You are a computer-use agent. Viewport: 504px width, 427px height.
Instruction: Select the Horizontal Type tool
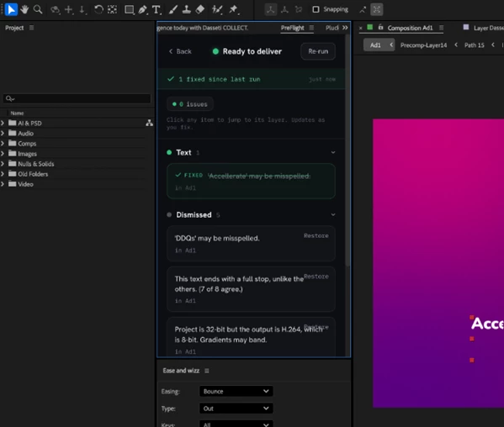point(157,9)
